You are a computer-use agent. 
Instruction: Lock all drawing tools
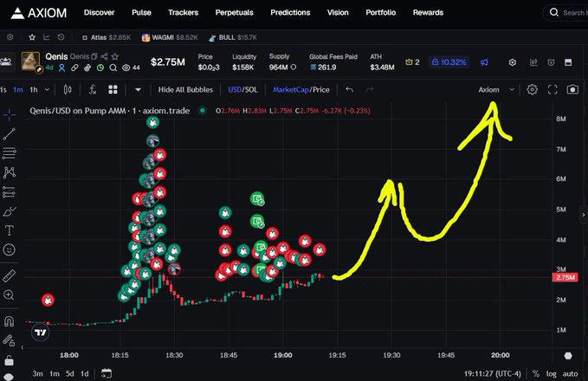[9, 360]
